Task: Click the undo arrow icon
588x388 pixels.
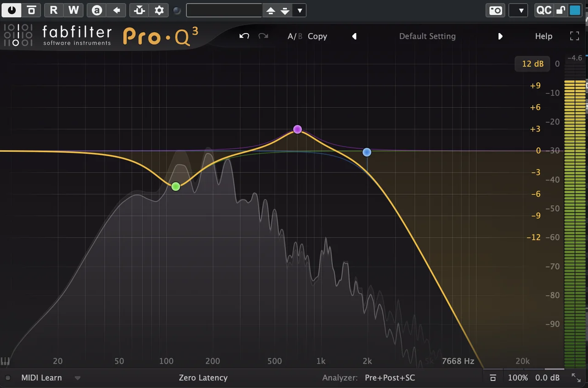Action: point(244,36)
